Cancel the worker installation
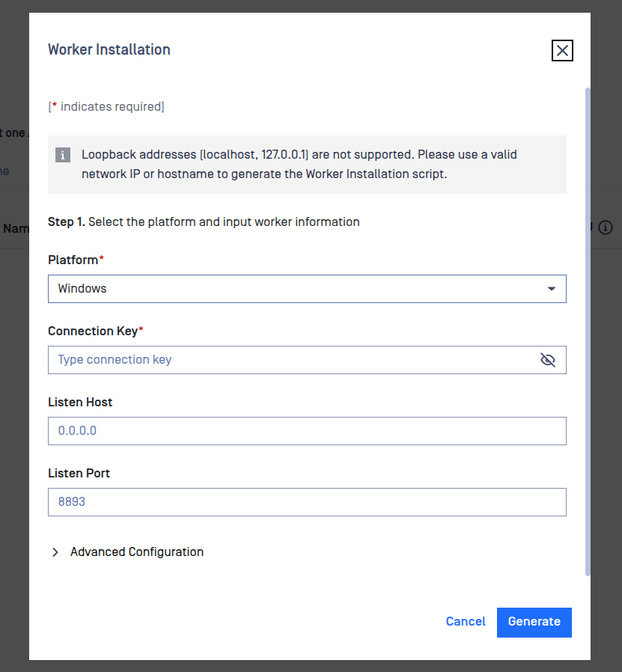This screenshot has height=672, width=622. click(466, 622)
